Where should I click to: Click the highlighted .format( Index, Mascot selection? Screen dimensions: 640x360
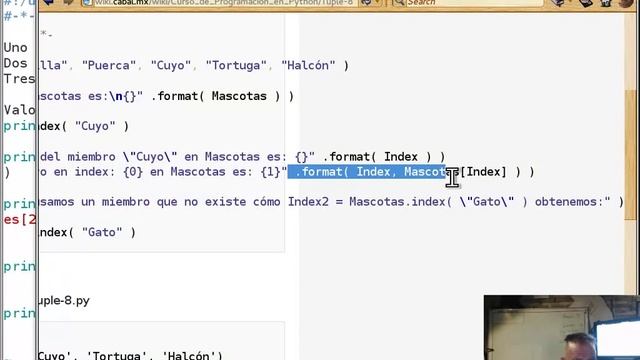(367, 172)
